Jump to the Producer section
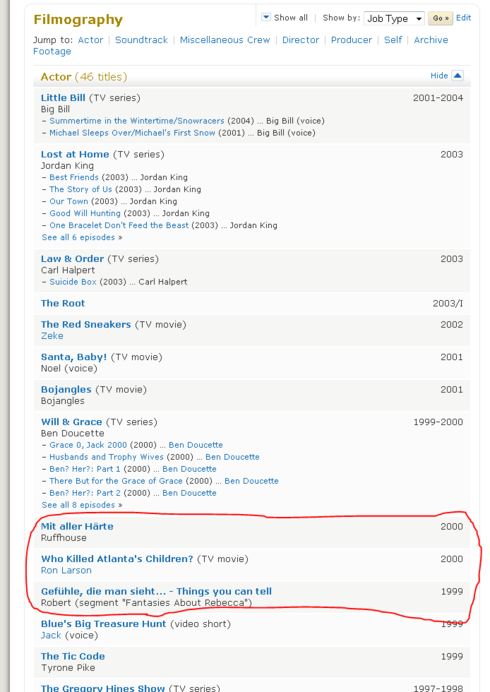490x692 pixels. (x=351, y=40)
